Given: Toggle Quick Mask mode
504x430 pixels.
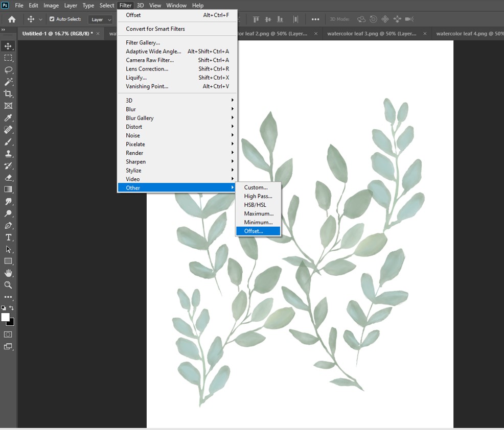Looking at the screenshot, I should 8,335.
